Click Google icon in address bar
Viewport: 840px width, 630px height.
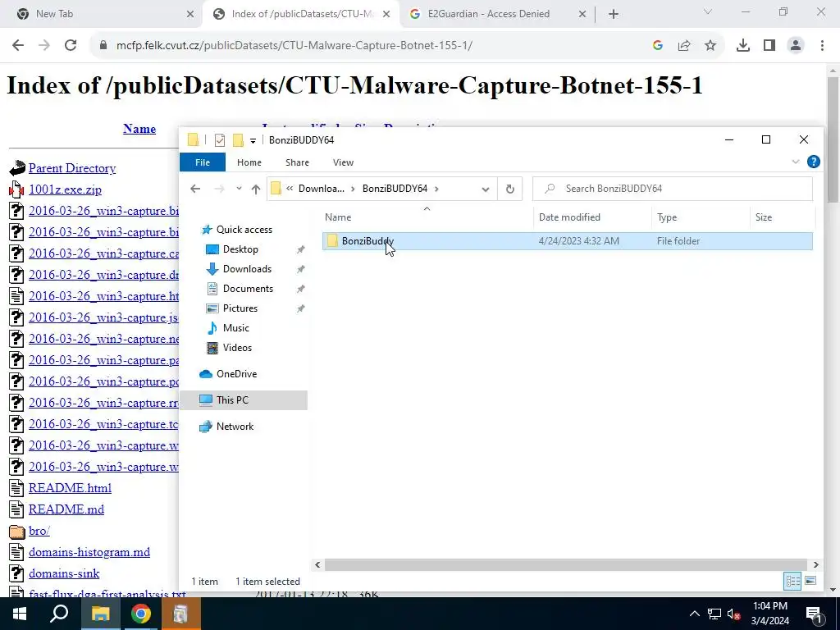pos(658,46)
